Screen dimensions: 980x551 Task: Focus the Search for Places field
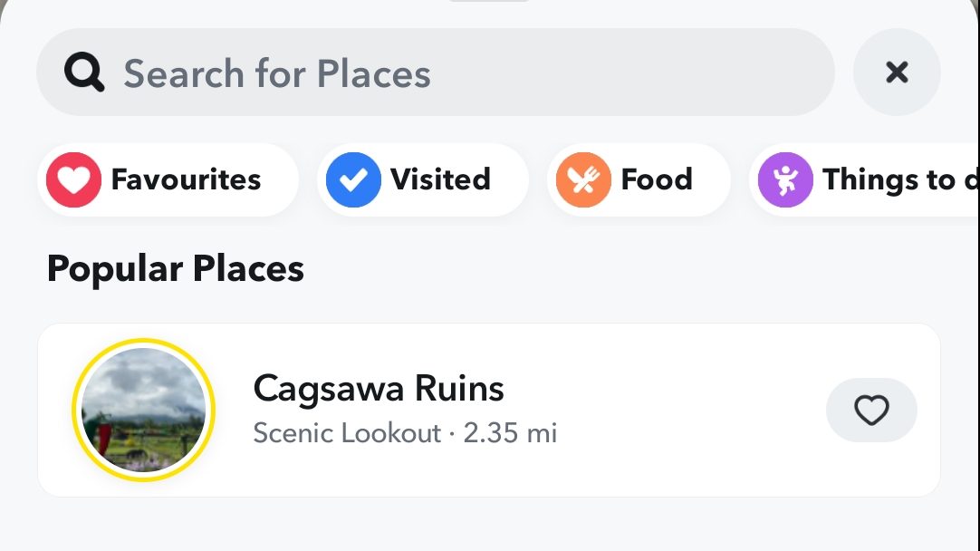[453, 72]
